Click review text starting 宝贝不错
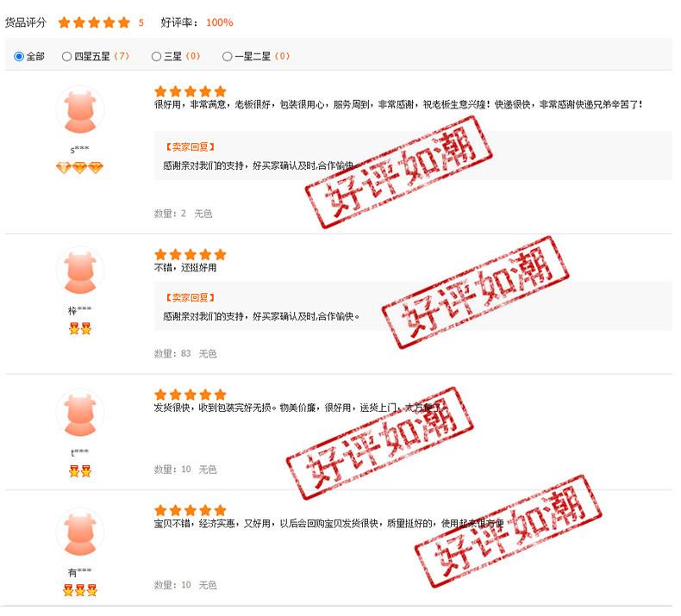681x616 pixels. (328, 524)
